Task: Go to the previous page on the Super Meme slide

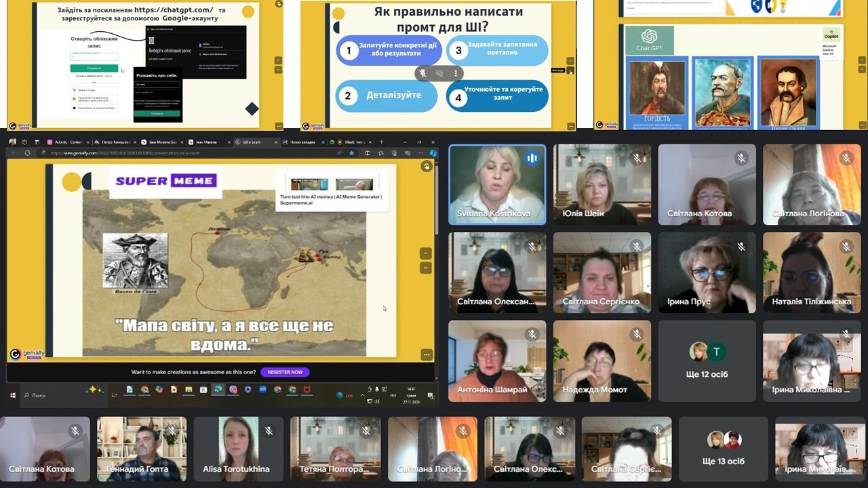Action: tap(426, 253)
